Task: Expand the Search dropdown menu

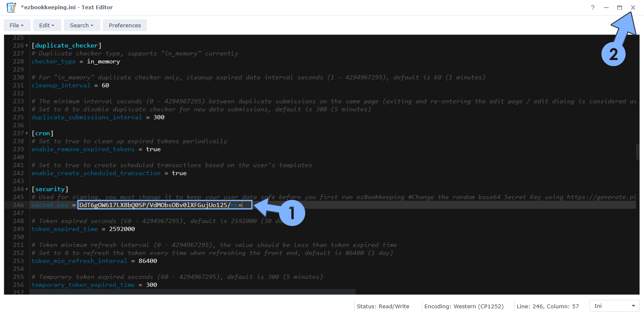Action: click(x=82, y=25)
